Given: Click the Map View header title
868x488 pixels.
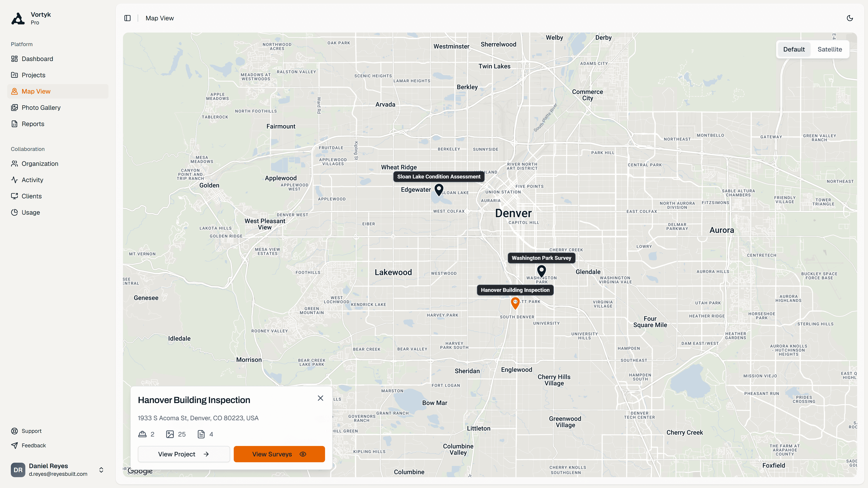Looking at the screenshot, I should (x=160, y=18).
